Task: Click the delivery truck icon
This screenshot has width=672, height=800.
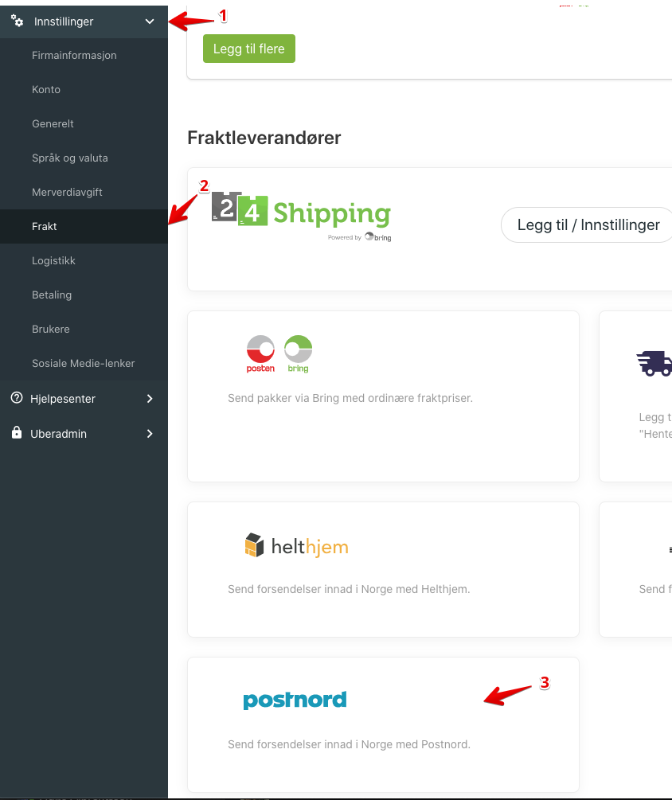Action: point(654,363)
